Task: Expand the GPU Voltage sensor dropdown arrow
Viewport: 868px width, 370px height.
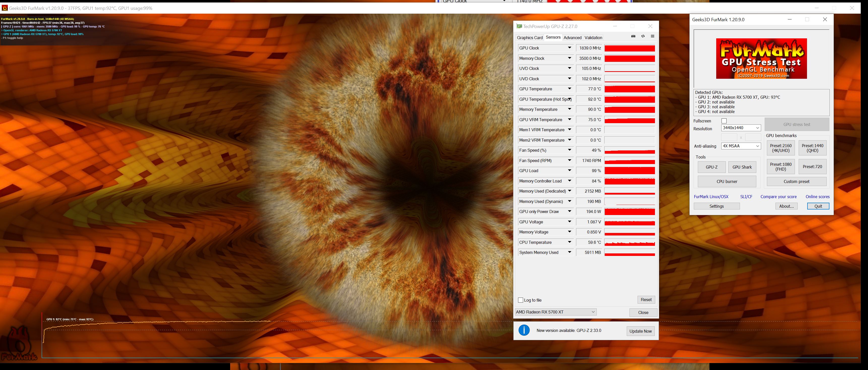Action: point(570,222)
